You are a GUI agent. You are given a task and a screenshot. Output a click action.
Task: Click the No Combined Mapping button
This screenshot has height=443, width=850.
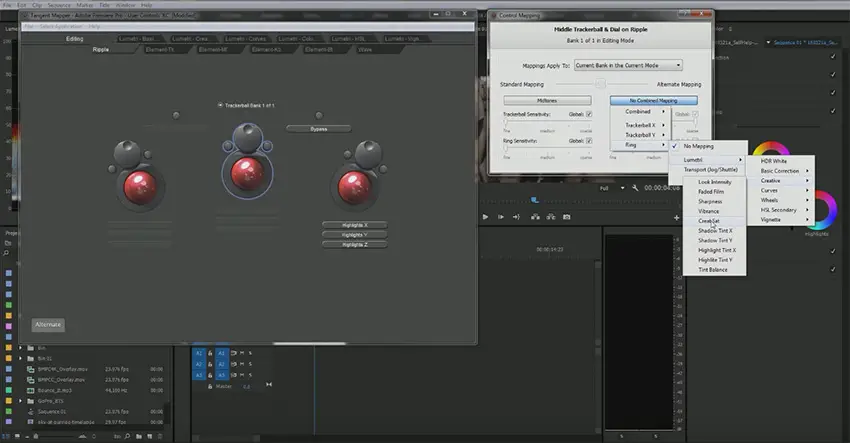(x=653, y=100)
